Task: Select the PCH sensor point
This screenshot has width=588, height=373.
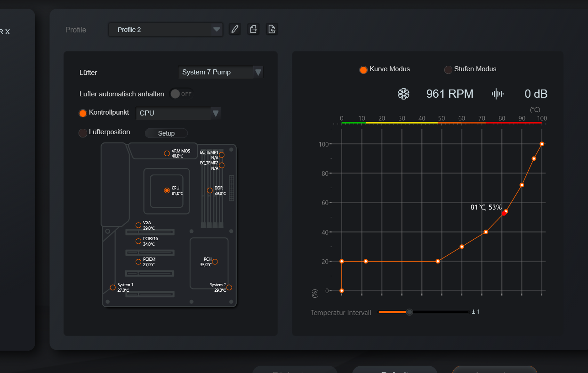Action: click(215, 262)
